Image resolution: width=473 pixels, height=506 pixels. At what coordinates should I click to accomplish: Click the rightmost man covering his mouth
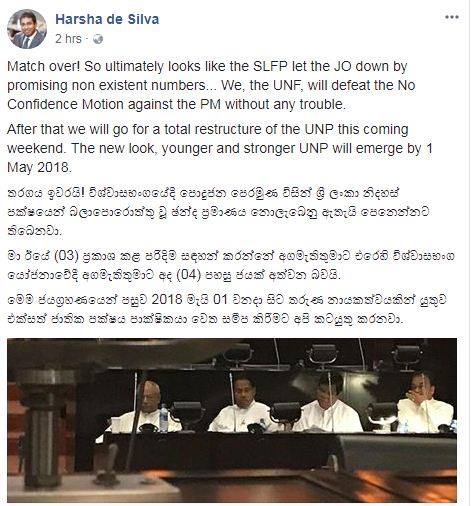423,403
